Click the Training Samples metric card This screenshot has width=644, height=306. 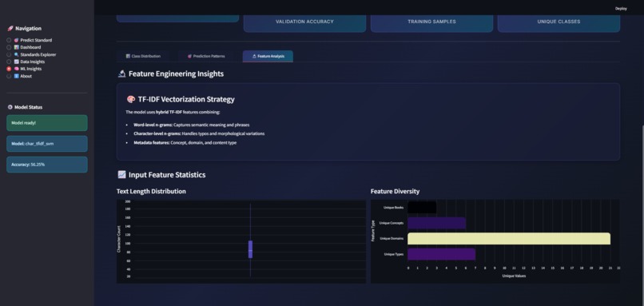(x=431, y=23)
